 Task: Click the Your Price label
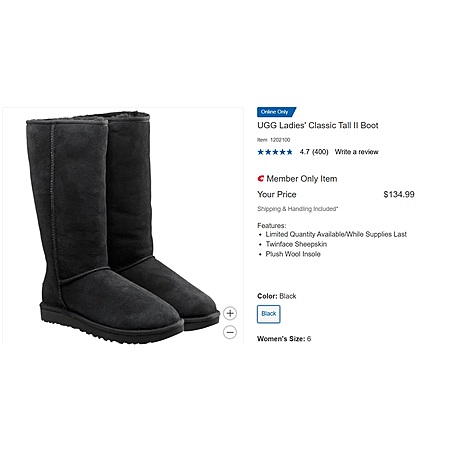pyautogui.click(x=277, y=194)
